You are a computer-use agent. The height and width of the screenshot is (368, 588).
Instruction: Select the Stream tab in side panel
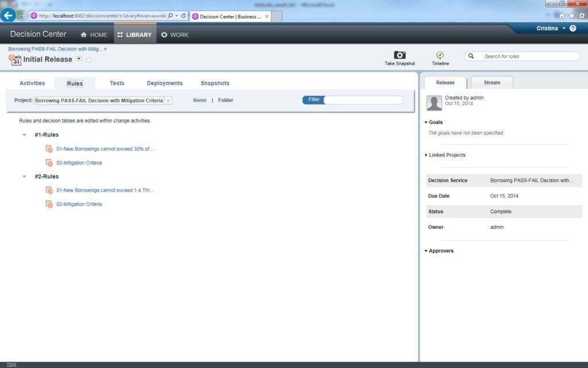(x=492, y=83)
